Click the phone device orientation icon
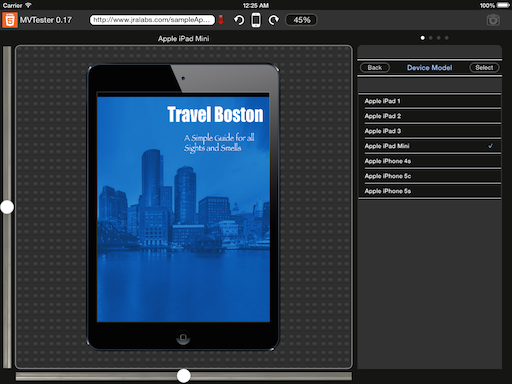 point(256,20)
